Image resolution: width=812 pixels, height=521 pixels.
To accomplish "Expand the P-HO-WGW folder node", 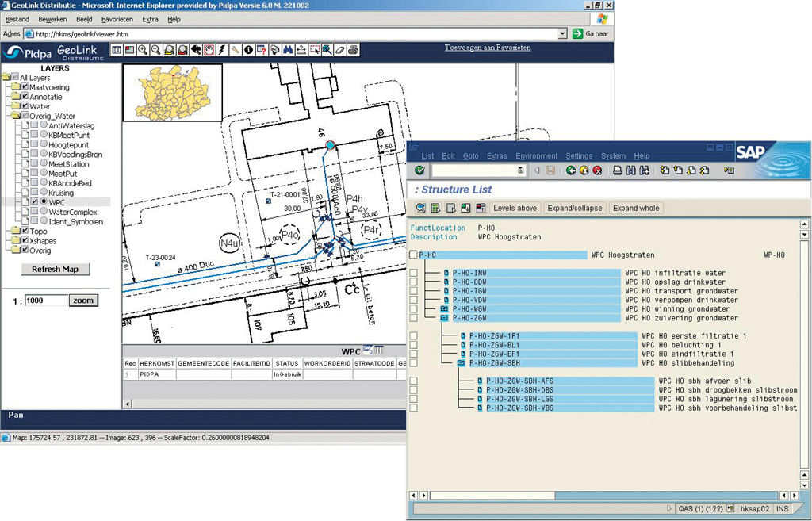I will [x=444, y=309].
